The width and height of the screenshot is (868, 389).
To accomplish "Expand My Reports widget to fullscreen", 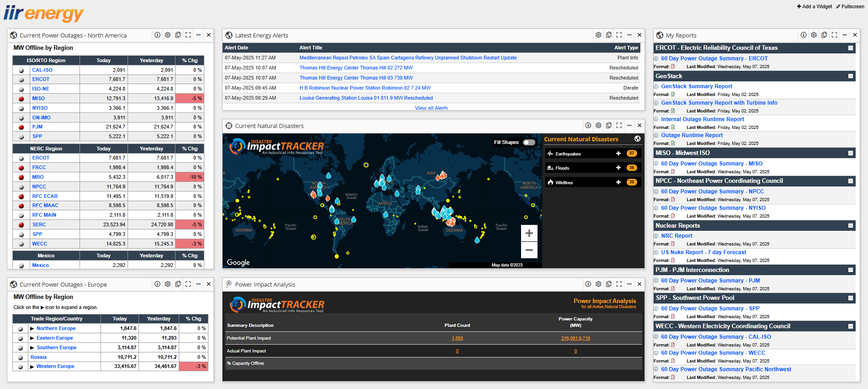I will pos(835,35).
